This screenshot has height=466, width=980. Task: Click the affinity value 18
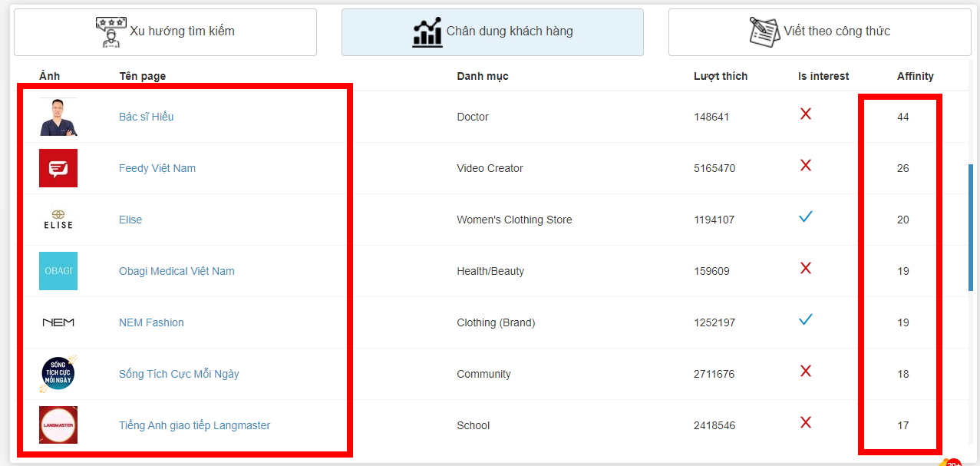coord(903,374)
